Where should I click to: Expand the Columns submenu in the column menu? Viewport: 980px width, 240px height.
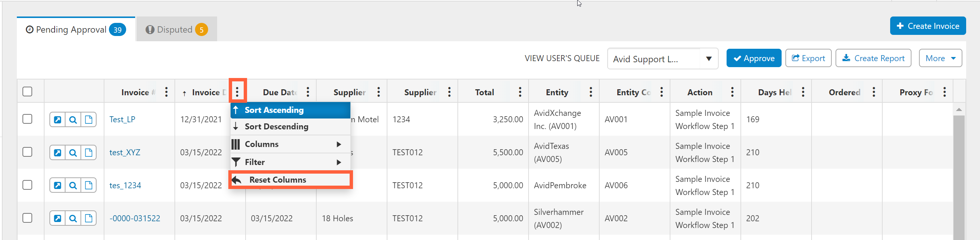(x=290, y=144)
